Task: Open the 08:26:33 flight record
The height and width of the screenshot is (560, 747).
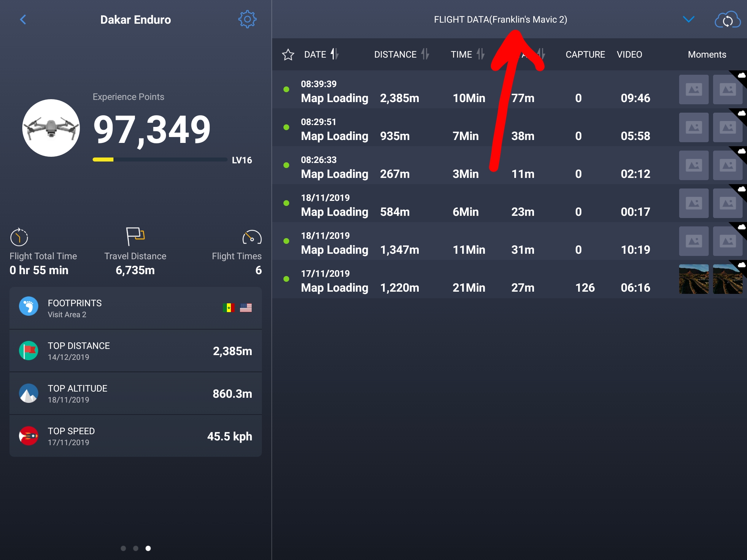Action: [x=509, y=165]
